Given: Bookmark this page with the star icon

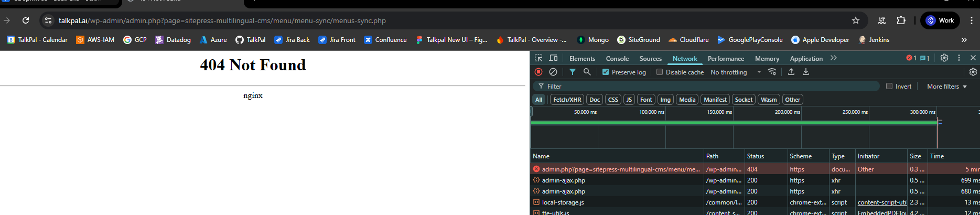Looking at the screenshot, I should pyautogui.click(x=856, y=20).
